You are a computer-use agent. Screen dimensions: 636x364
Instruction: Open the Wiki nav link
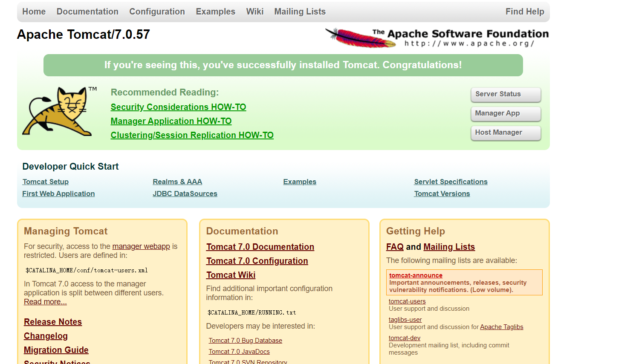[x=255, y=12]
